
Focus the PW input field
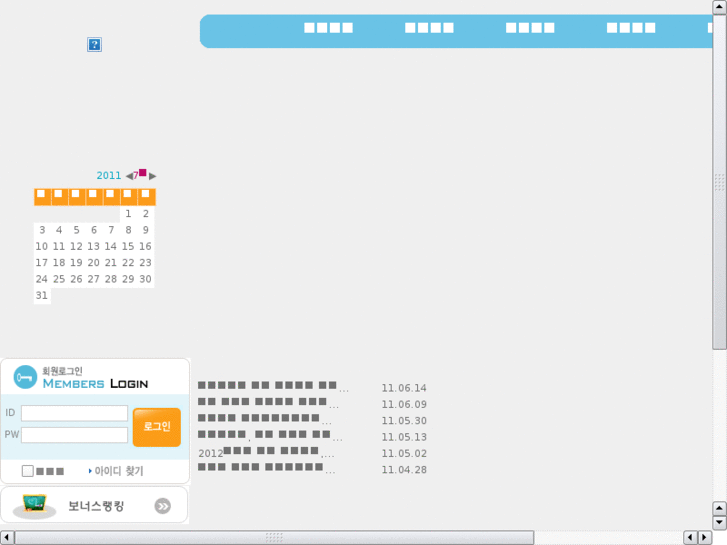(x=74, y=435)
